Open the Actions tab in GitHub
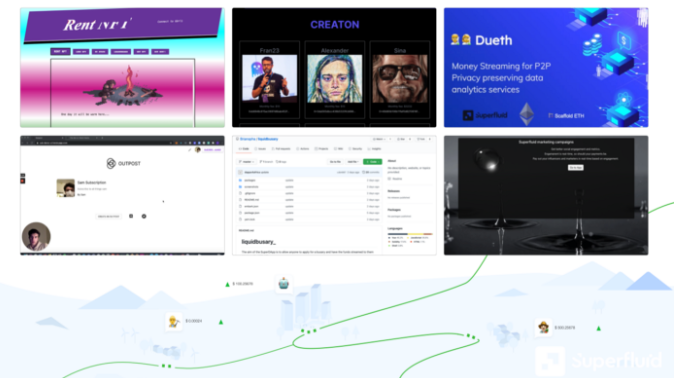Image resolution: width=675 pixels, height=378 pixels. click(303, 149)
